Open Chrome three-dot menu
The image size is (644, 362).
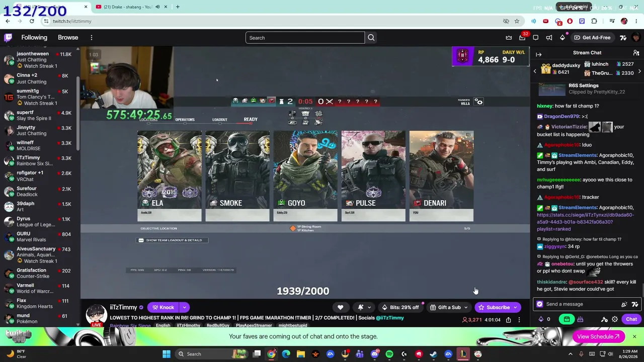(636, 21)
